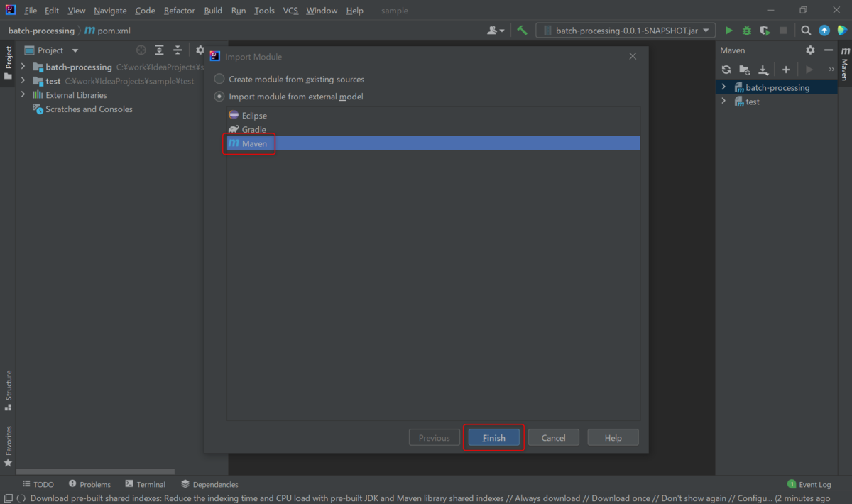Select Create module from existing sources
The image size is (852, 504).
click(290, 80)
